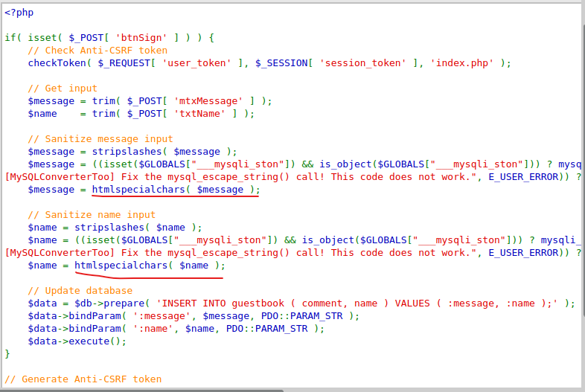Screen dimensions: 585x392
Task: Click the '<?php' opening tag
Action: 19,13
